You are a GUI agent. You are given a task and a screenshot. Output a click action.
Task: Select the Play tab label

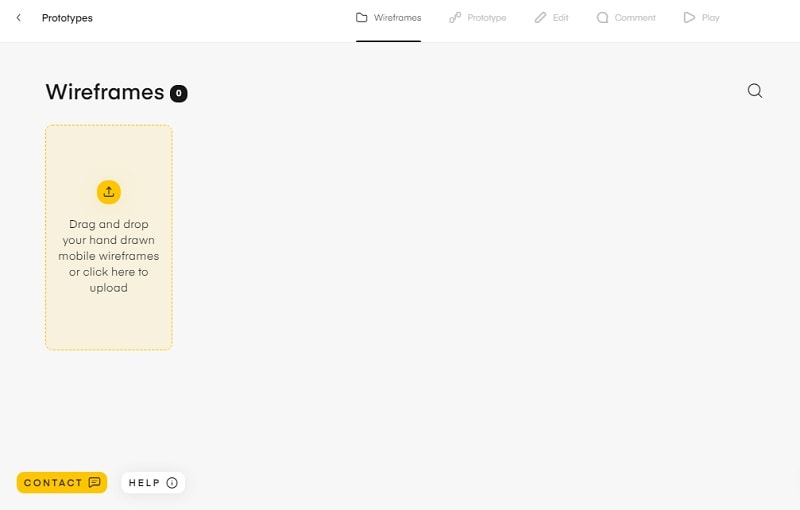(710, 18)
